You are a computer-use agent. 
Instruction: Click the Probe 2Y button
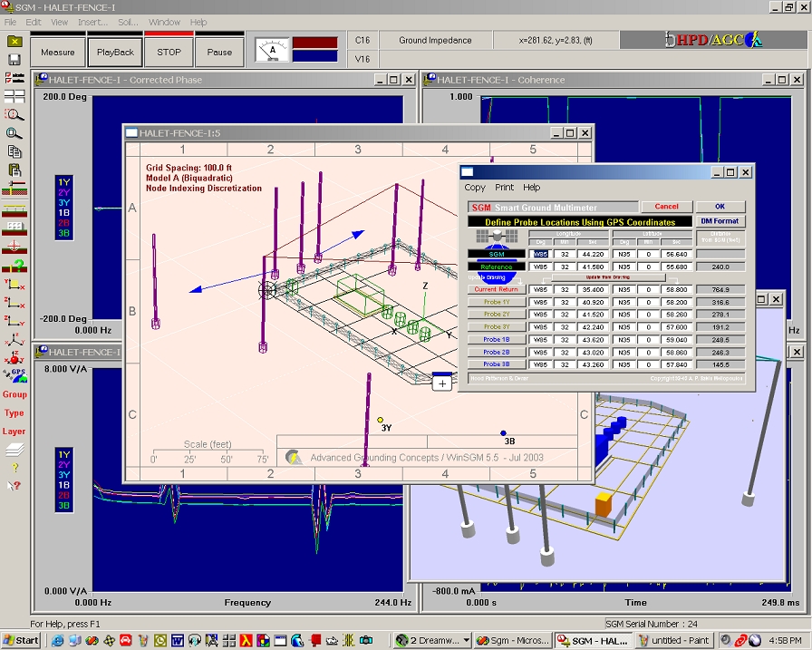point(496,315)
